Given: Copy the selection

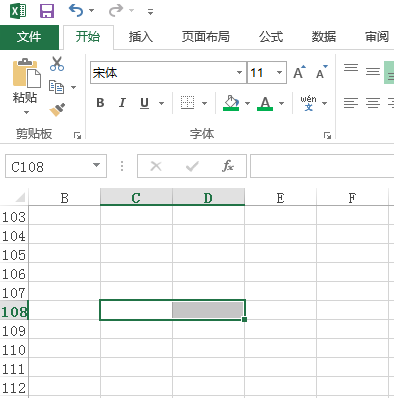Looking at the screenshot, I should [x=56, y=87].
